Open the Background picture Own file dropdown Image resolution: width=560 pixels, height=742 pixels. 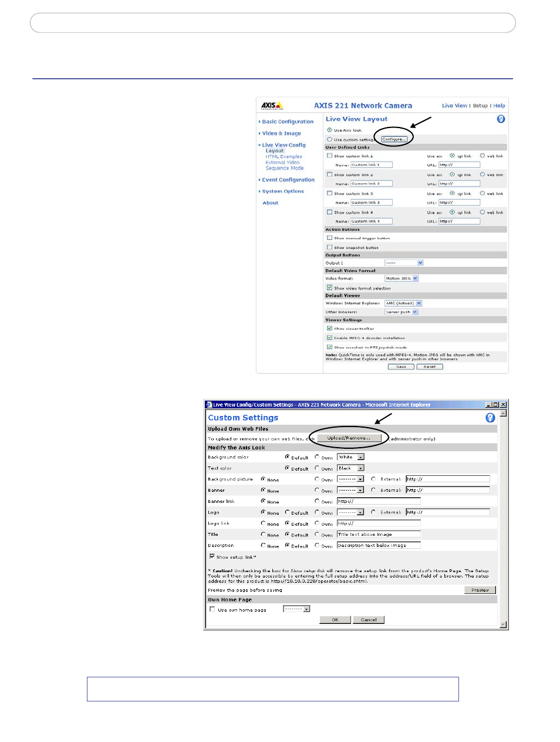tap(350, 479)
